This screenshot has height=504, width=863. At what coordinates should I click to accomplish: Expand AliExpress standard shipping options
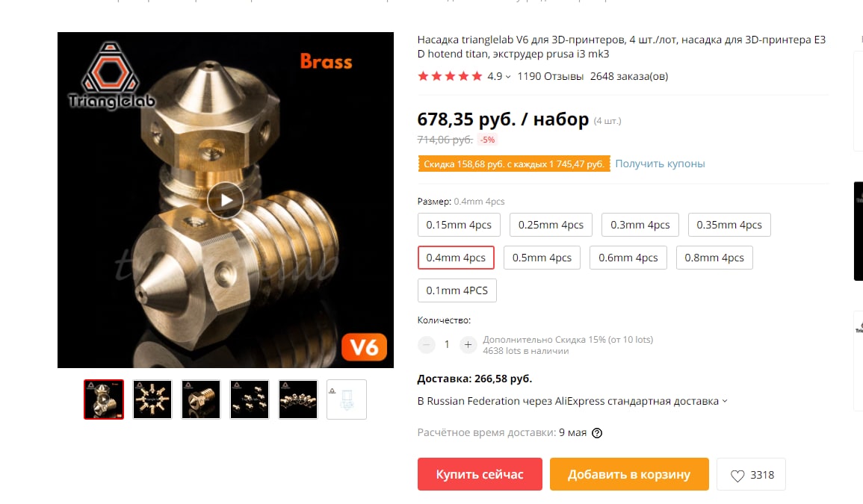click(x=572, y=401)
